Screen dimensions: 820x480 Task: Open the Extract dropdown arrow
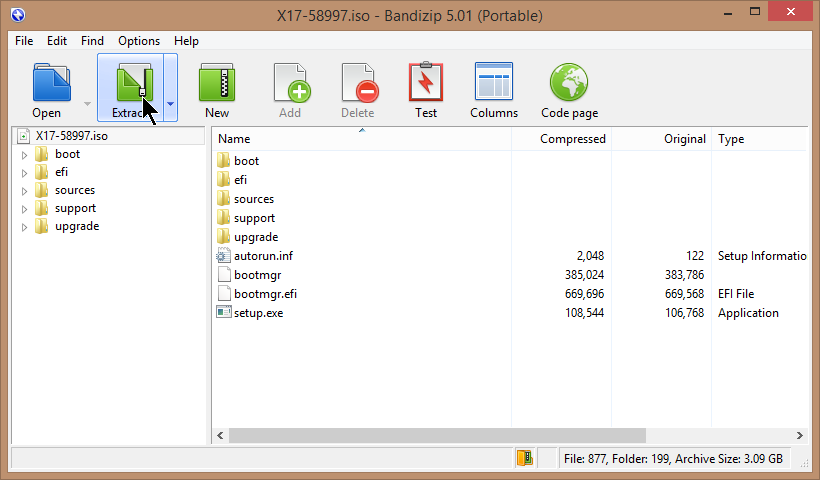pyautogui.click(x=171, y=103)
